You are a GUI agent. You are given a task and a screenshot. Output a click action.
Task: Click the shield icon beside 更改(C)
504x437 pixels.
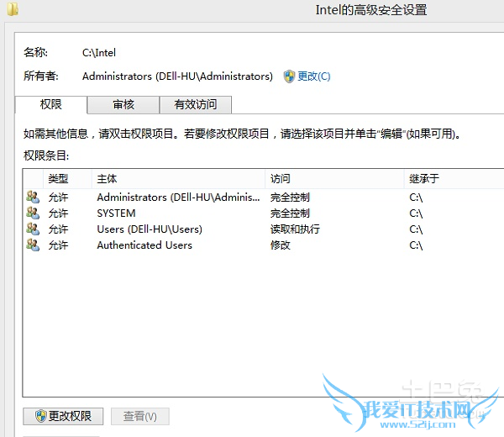tap(289, 76)
